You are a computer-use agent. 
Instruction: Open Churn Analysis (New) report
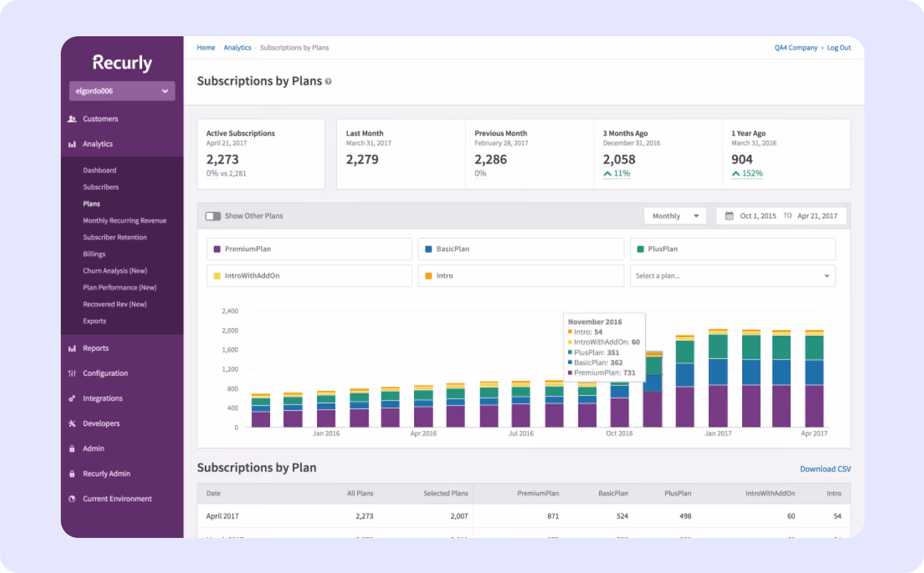(x=115, y=271)
